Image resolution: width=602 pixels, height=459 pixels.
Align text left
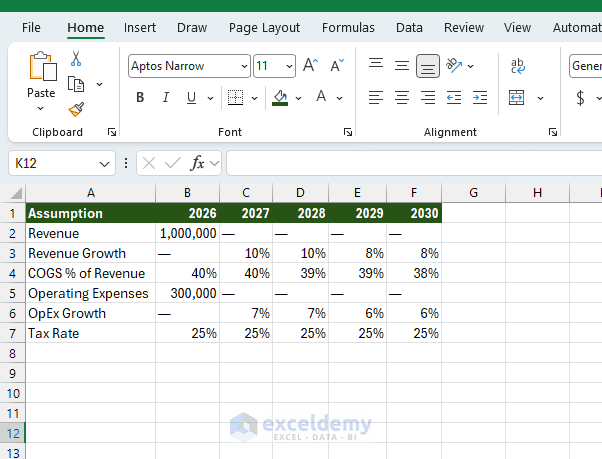tap(376, 97)
